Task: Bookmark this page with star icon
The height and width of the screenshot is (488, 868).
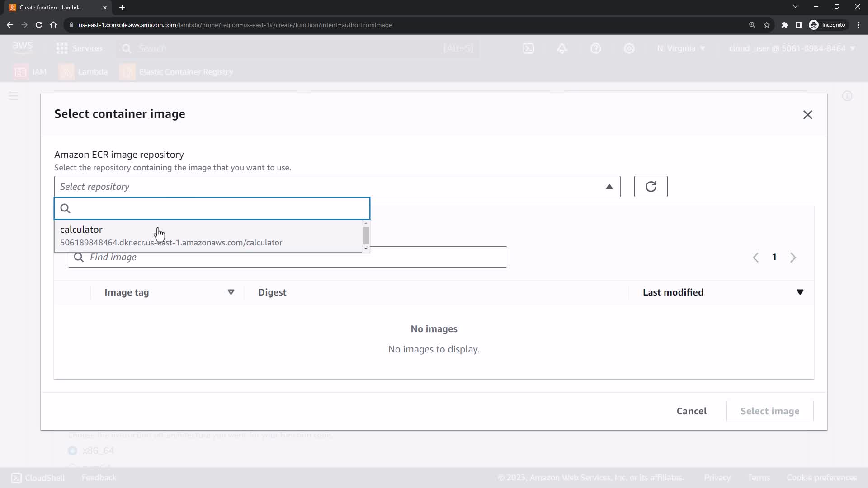Action: pos(767,25)
